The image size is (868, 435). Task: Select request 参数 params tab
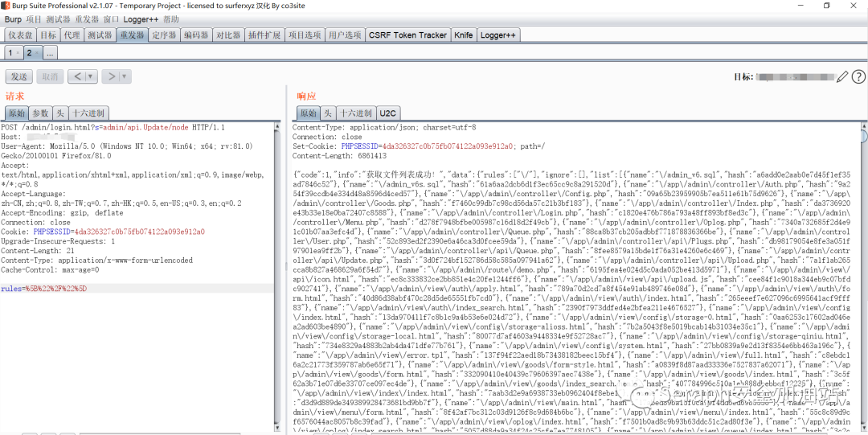40,113
